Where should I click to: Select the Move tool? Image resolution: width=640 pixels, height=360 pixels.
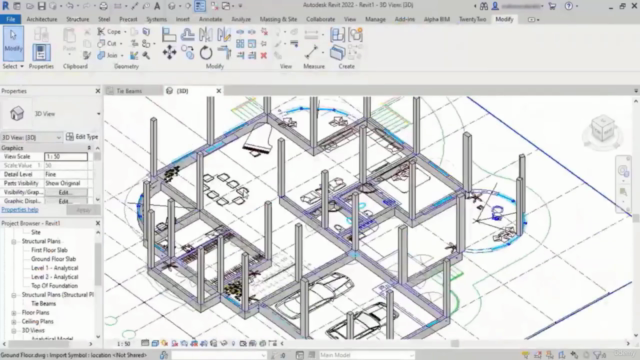pyautogui.click(x=169, y=53)
